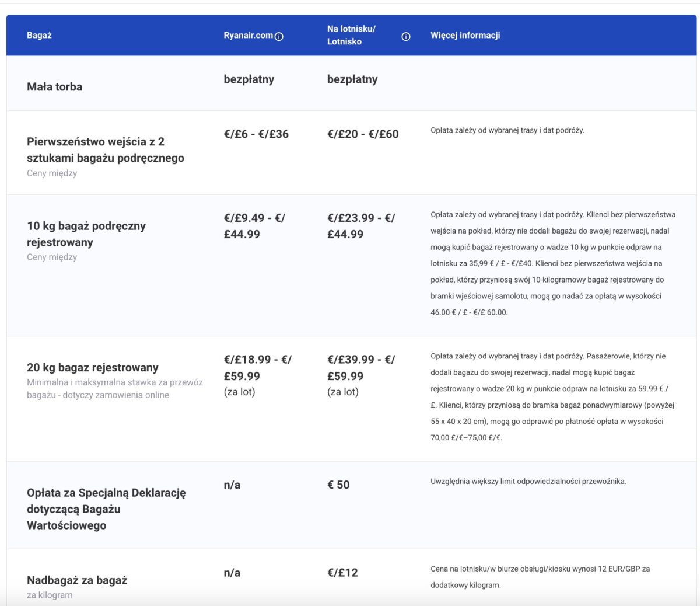Click za kilogram subtitle

(50, 595)
